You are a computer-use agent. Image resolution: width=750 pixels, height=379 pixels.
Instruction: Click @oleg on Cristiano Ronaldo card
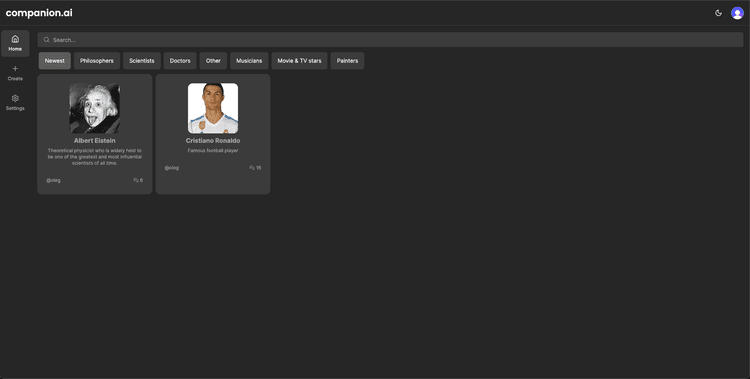coord(172,168)
